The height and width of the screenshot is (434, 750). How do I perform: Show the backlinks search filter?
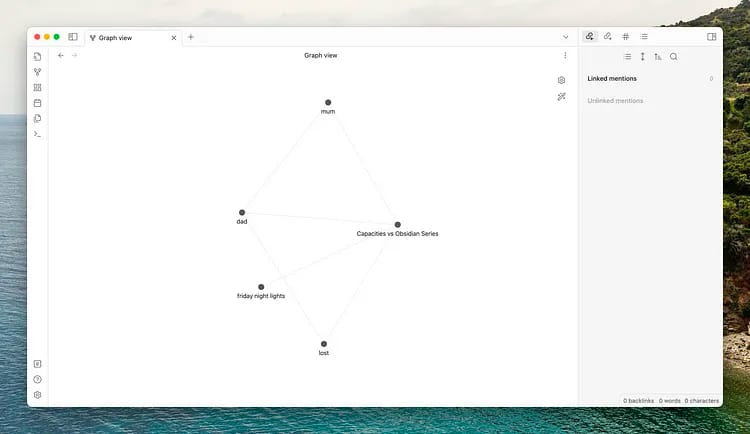(673, 56)
